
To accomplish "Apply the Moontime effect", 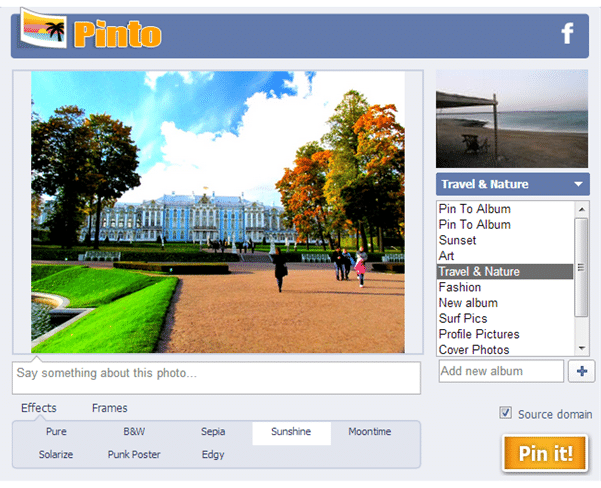I will (x=369, y=432).
